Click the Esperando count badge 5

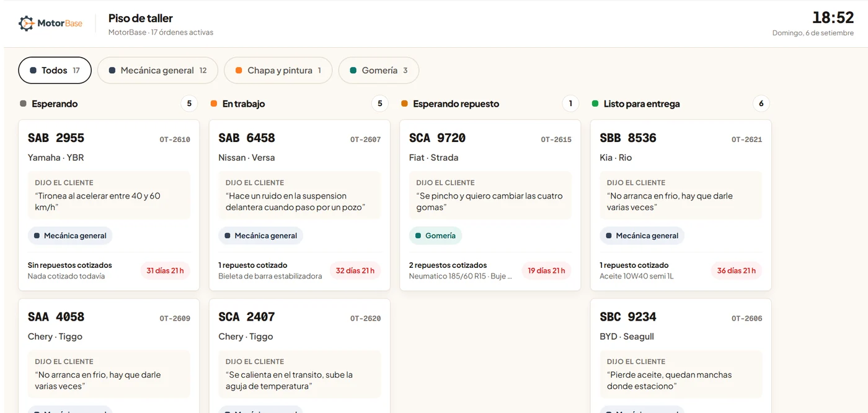point(190,104)
